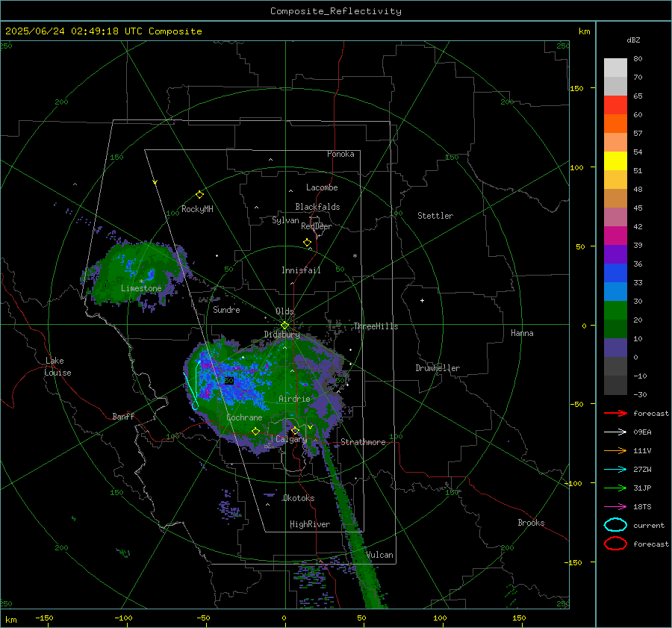672x628 pixels.
Task: Click the dark orange 60 dBZ color swatch
Action: click(x=615, y=123)
